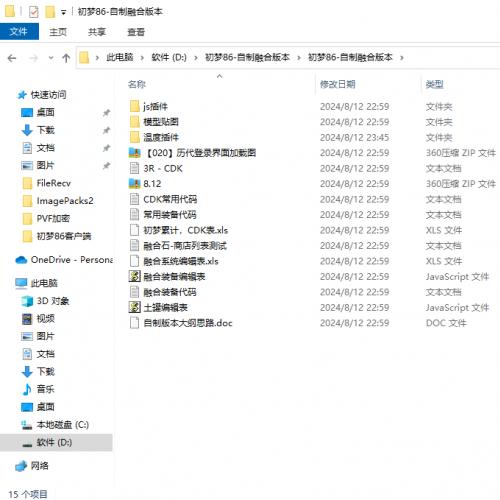Select the 融合装备编辑表 JavaScript file icon
Screen dimensions: 500x500
[135, 276]
